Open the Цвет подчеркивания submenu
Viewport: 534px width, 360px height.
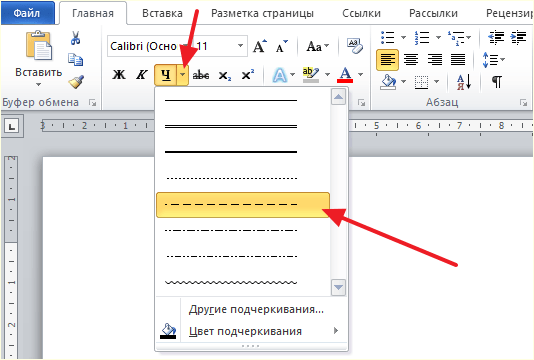coord(252,331)
